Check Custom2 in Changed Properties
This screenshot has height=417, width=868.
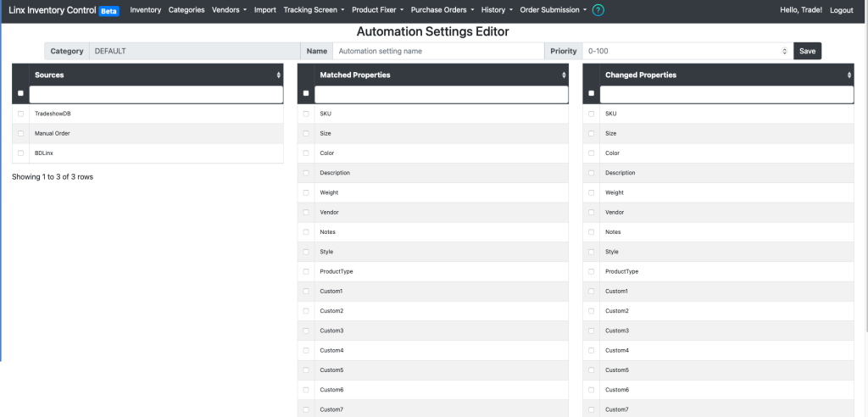coord(591,311)
